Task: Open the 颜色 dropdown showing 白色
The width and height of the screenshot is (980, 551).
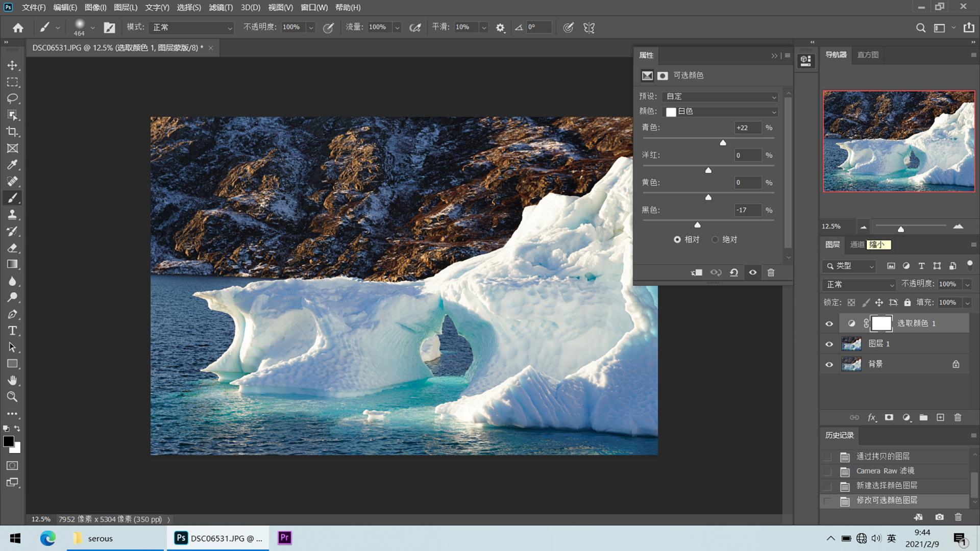Action: click(x=720, y=111)
